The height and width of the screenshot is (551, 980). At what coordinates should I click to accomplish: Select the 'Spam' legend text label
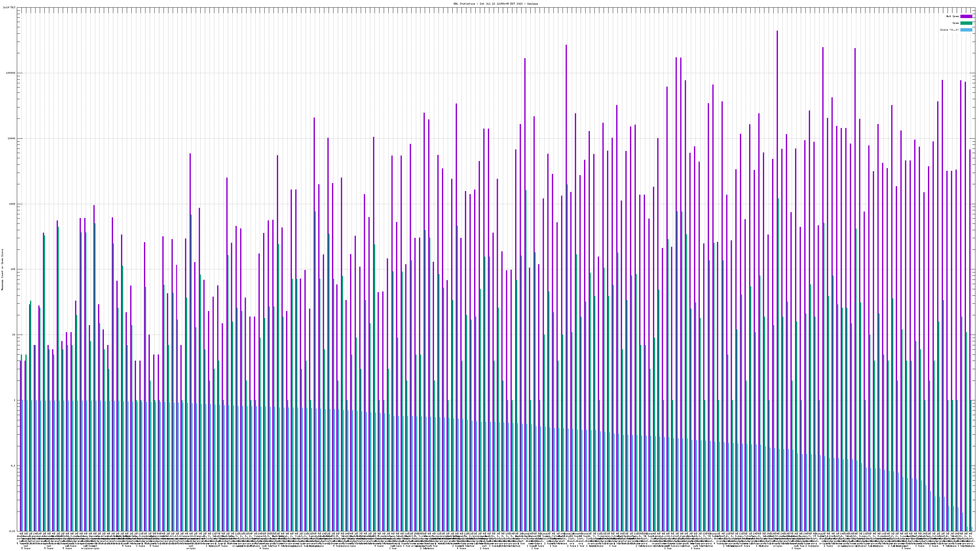pyautogui.click(x=956, y=23)
